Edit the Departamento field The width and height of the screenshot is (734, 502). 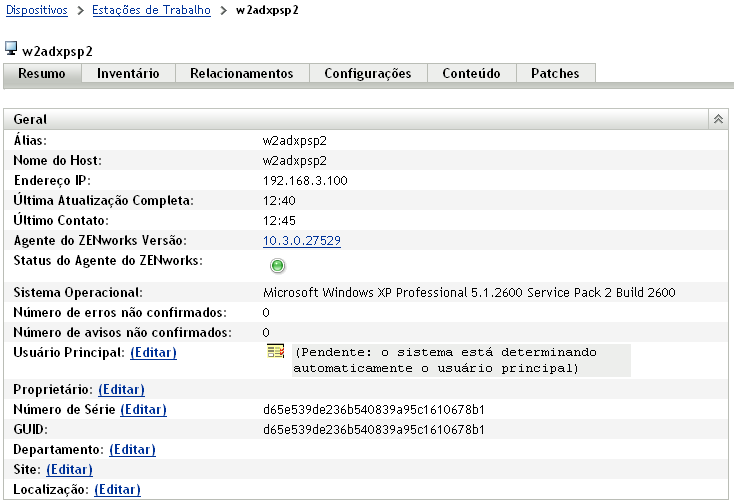coord(132,450)
